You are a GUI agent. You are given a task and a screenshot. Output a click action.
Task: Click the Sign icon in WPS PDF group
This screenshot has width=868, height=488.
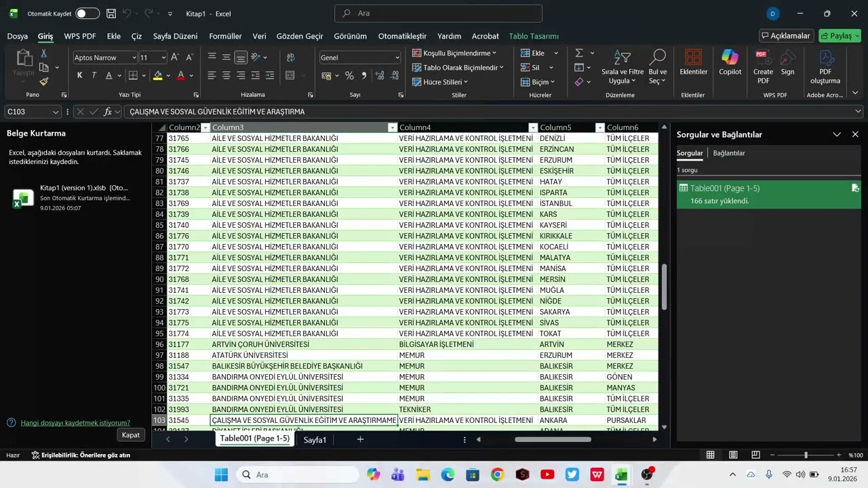click(787, 62)
